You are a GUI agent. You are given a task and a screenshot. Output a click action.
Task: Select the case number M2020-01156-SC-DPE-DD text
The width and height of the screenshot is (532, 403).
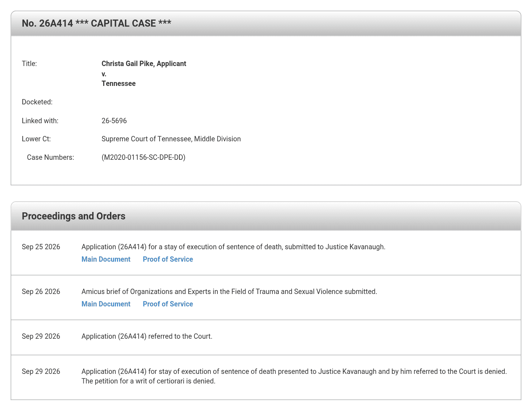pyautogui.click(x=143, y=157)
